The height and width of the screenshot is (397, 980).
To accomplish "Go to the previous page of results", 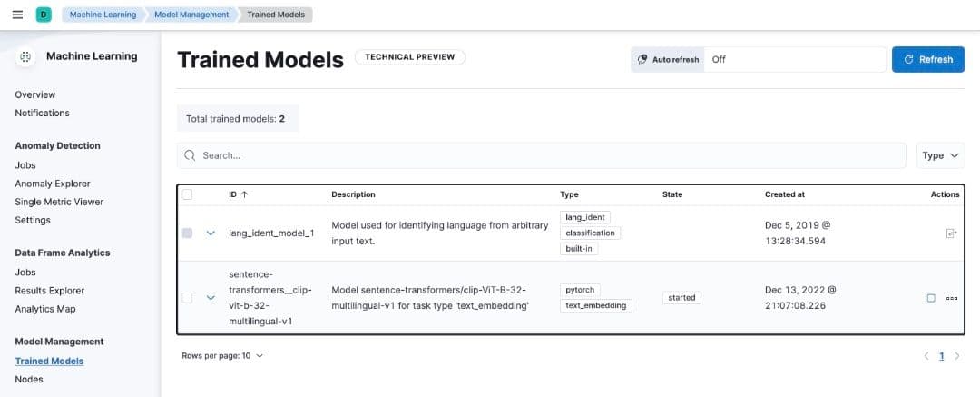I will click(926, 356).
